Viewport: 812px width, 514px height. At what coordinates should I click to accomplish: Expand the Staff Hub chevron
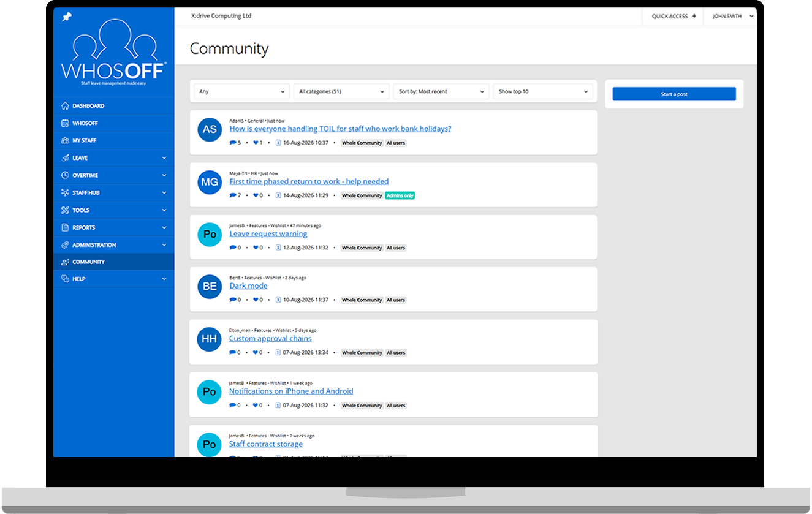(164, 192)
